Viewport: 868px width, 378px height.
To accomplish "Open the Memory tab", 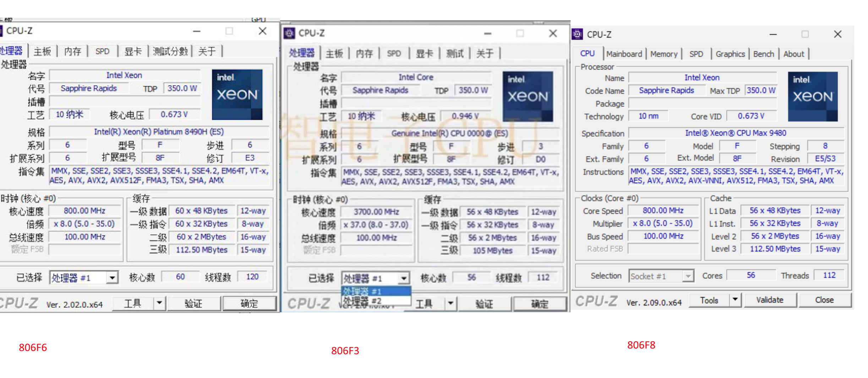I will coord(664,54).
